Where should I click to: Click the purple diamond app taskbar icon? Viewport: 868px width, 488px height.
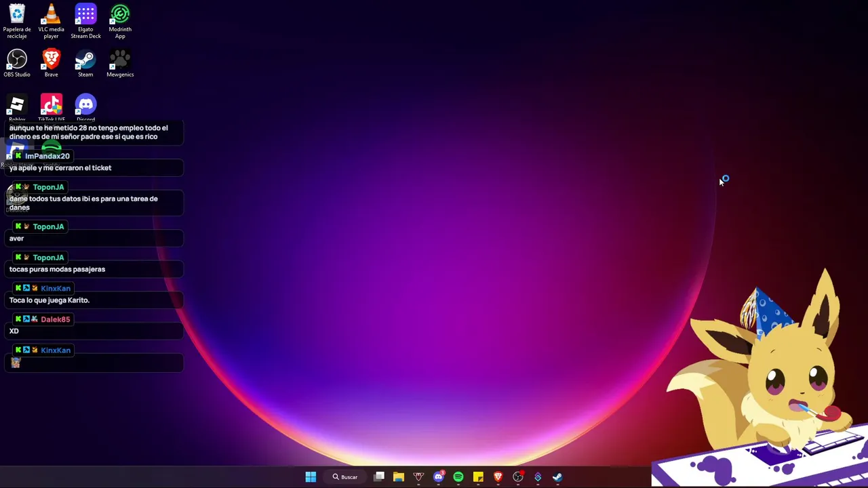click(x=538, y=477)
